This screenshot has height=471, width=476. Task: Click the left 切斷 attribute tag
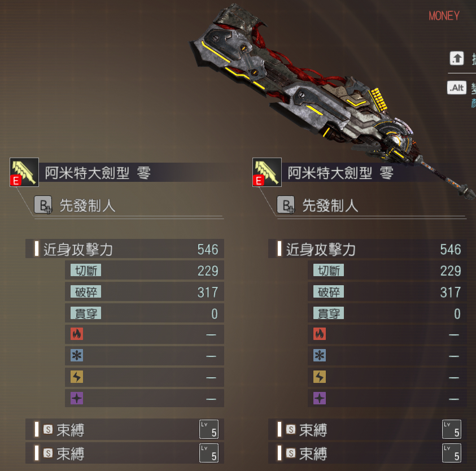point(86,271)
